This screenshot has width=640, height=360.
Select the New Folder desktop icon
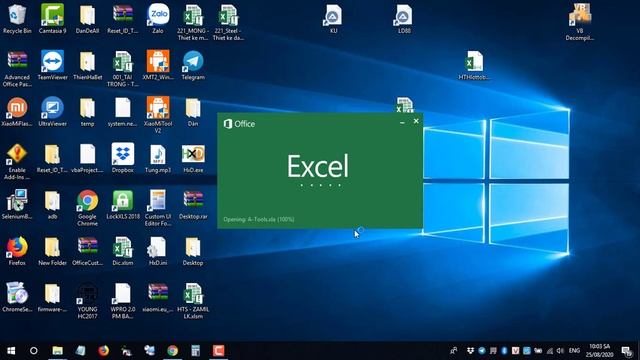pyautogui.click(x=52, y=251)
